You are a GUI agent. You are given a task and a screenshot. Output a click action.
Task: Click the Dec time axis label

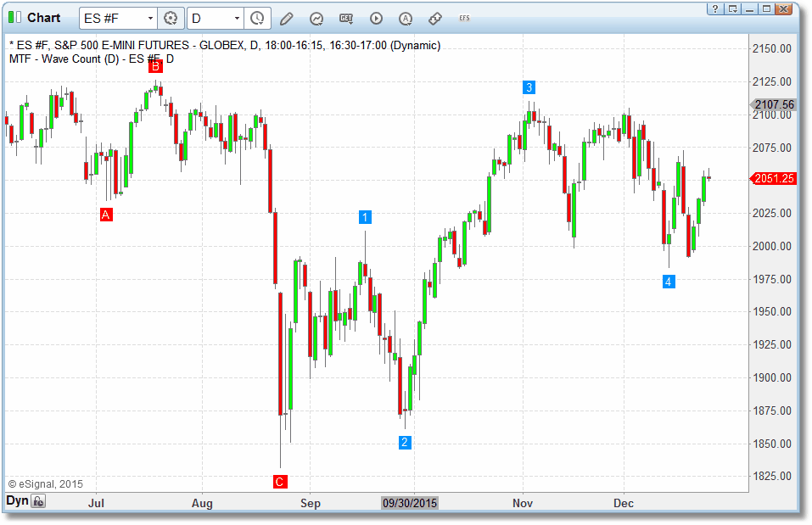click(x=624, y=503)
